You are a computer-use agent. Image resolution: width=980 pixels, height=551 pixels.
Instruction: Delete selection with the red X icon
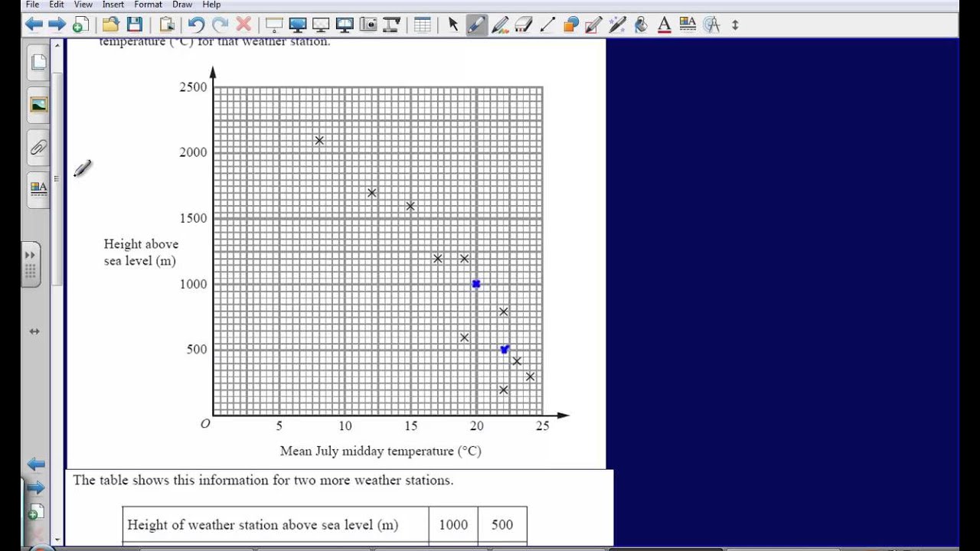tap(243, 24)
